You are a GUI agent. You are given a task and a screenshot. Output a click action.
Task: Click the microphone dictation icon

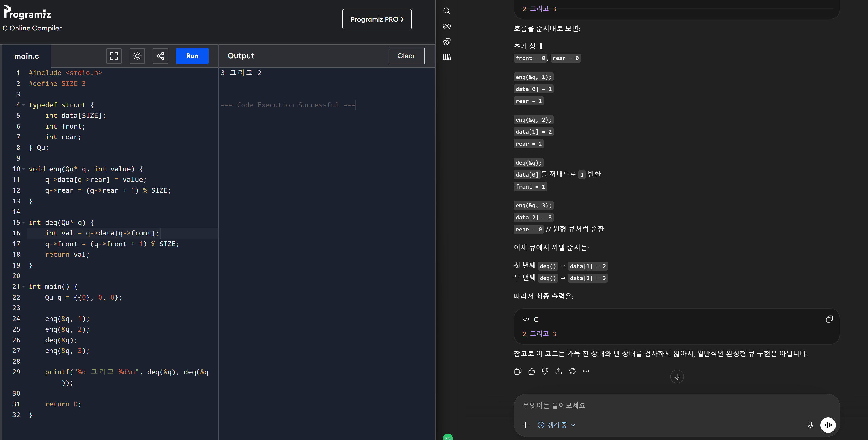(x=810, y=425)
